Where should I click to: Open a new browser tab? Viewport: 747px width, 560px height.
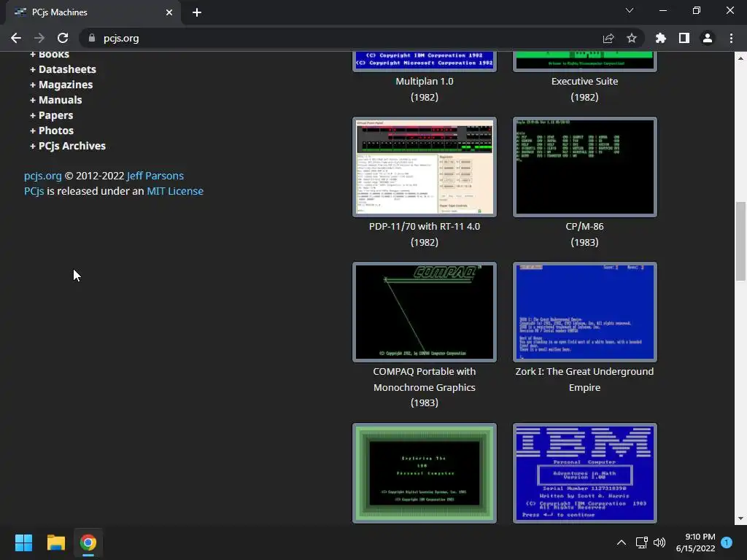pos(197,12)
